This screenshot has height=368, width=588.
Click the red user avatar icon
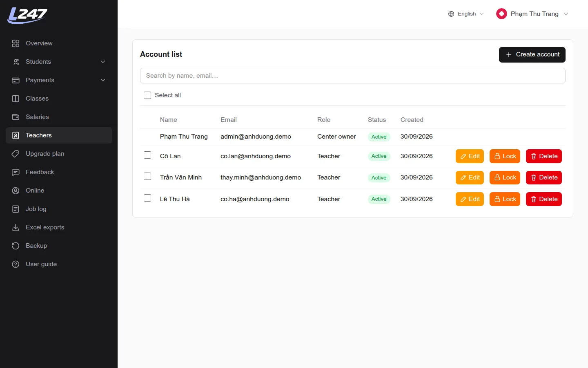501,14
